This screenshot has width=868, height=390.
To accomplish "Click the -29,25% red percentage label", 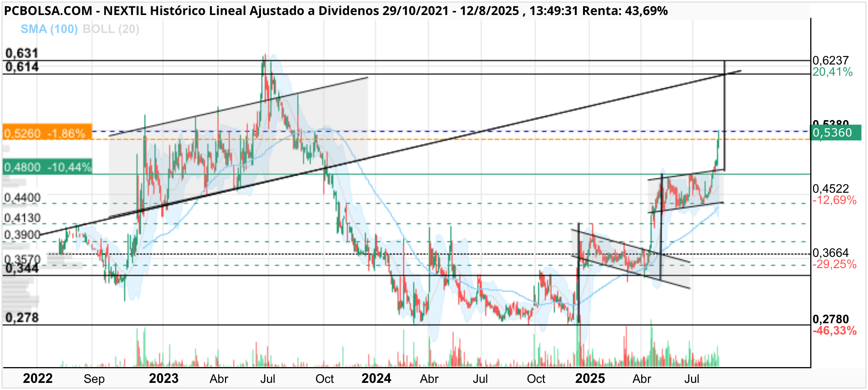I will [834, 264].
